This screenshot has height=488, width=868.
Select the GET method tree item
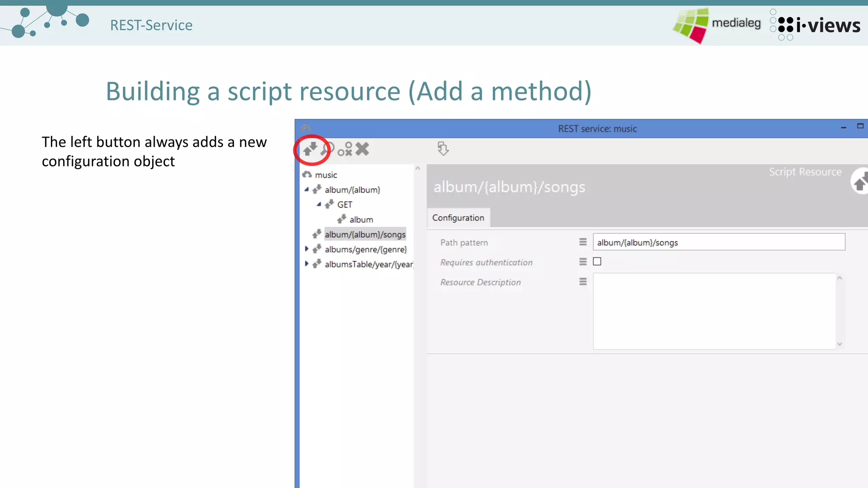pyautogui.click(x=345, y=205)
